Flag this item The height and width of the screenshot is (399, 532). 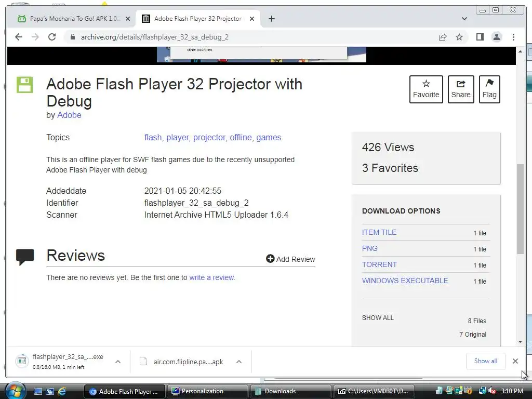489,89
